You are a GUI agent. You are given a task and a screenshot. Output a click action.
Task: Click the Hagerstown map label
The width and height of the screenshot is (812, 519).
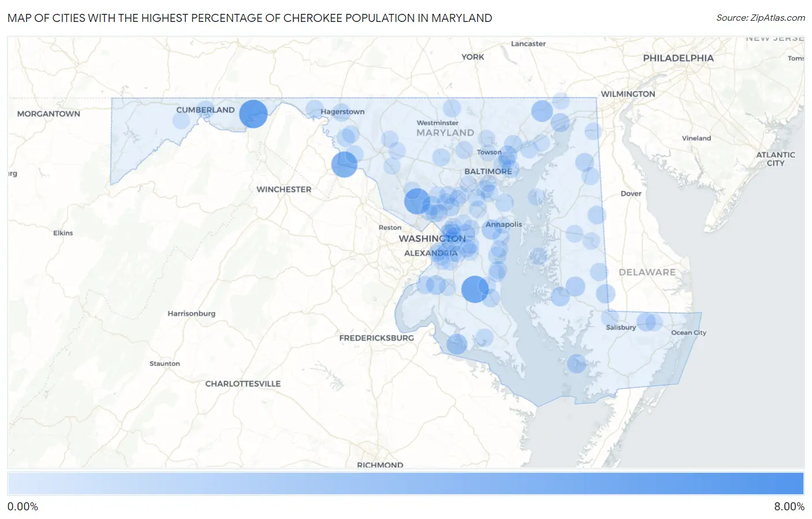342,111
